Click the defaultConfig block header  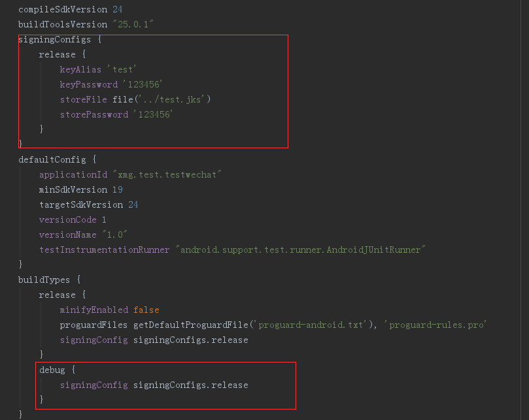[x=58, y=160]
